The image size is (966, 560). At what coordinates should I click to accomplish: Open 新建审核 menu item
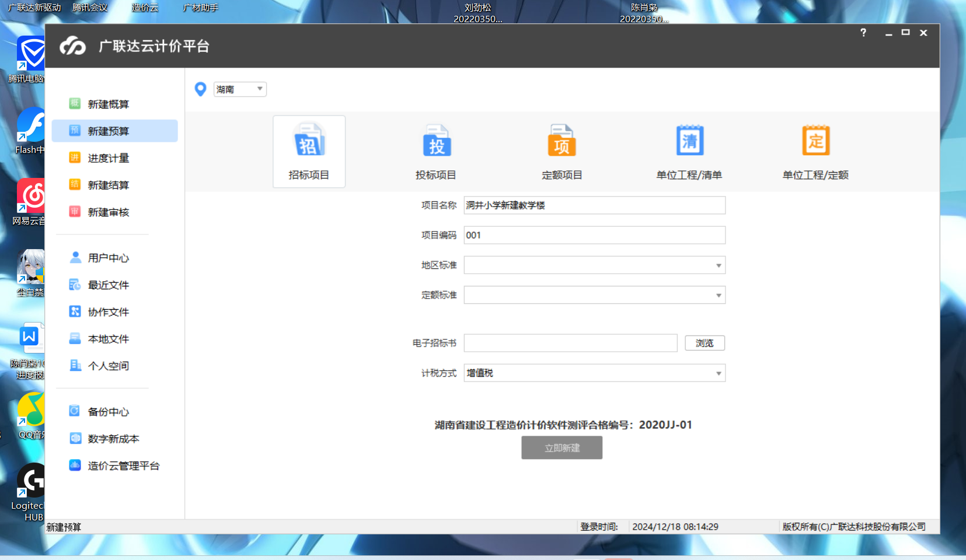114,212
